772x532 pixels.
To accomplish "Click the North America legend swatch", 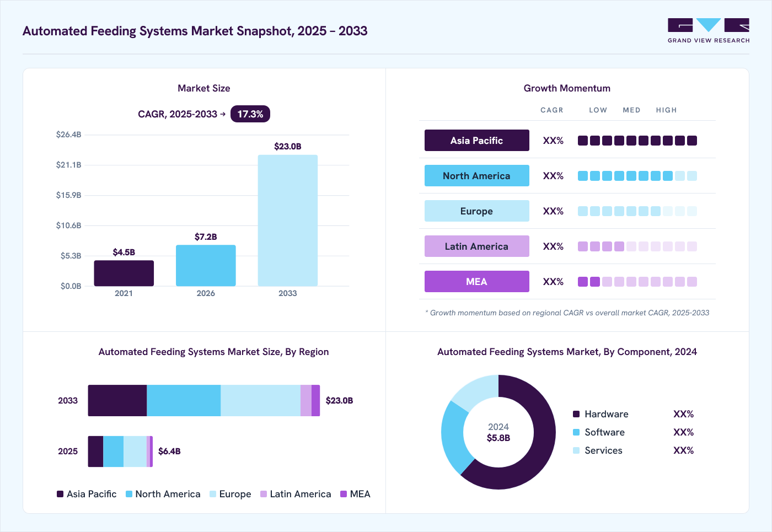I will tap(129, 494).
